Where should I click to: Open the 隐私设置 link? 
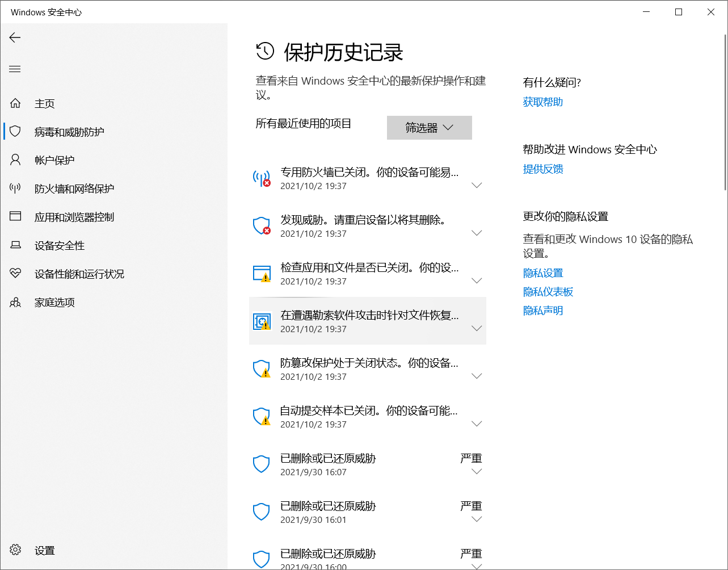coord(543,273)
